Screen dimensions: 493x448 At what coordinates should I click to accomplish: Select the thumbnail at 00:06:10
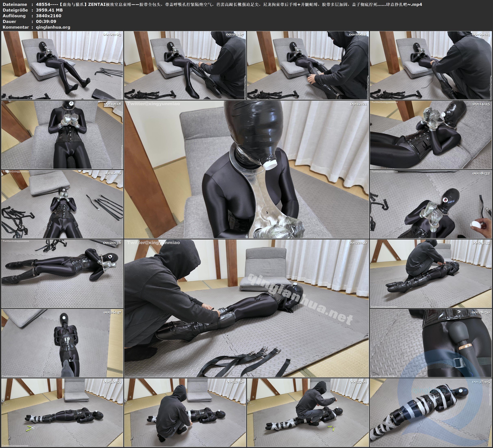308,65
